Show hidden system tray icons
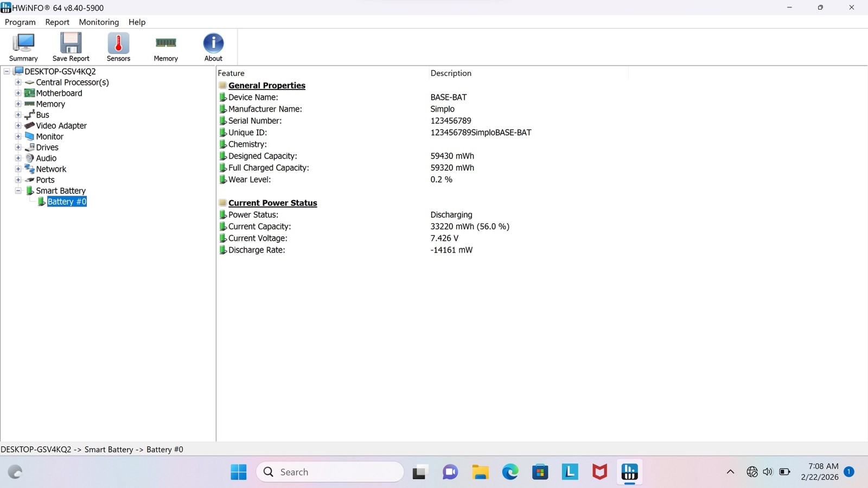 pyautogui.click(x=730, y=472)
